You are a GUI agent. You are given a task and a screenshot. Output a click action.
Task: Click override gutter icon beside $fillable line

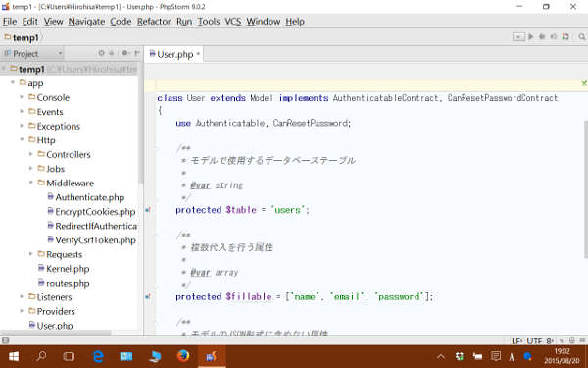[x=148, y=297]
